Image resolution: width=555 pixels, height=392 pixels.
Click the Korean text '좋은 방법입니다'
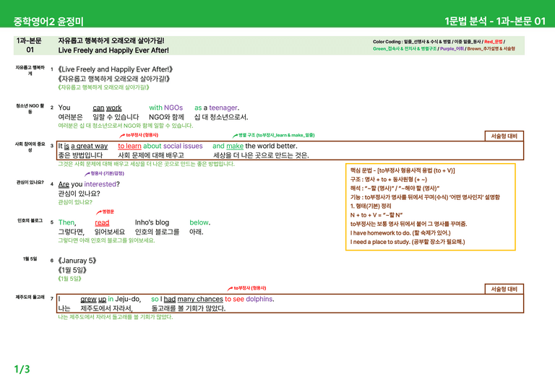pyautogui.click(x=80, y=155)
